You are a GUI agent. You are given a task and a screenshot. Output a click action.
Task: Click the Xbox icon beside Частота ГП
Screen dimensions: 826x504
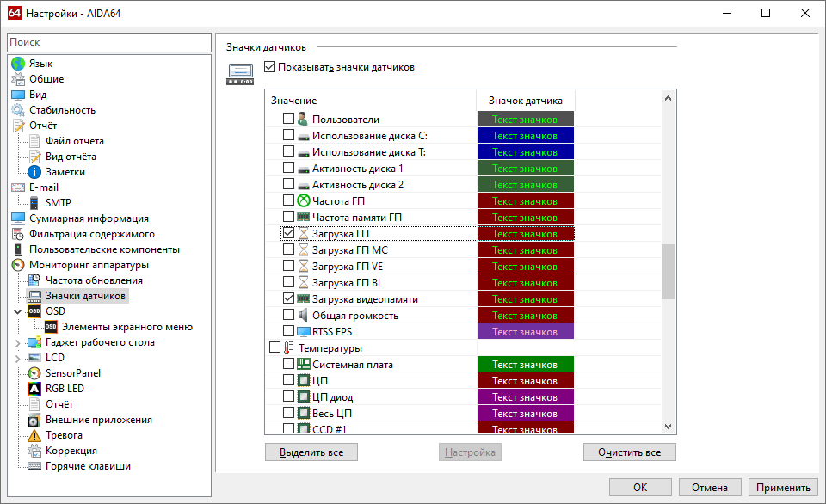(304, 200)
